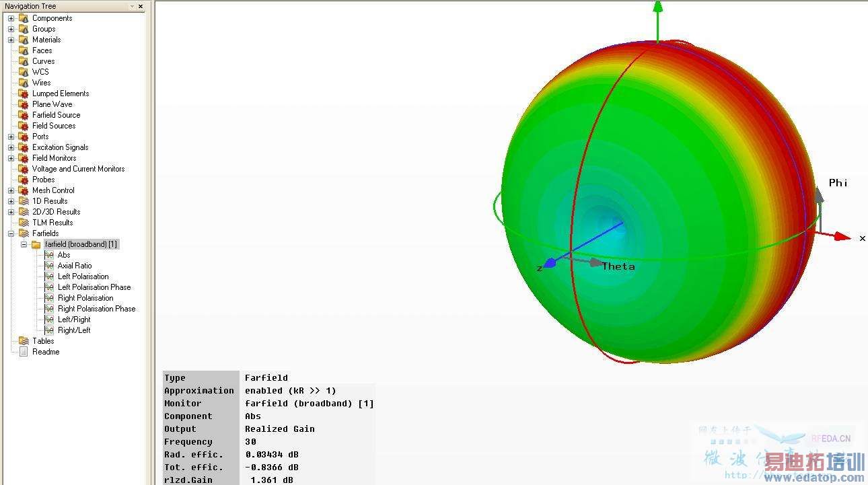868x485 pixels.
Task: Click the Right/Left result icon
Action: tap(49, 330)
